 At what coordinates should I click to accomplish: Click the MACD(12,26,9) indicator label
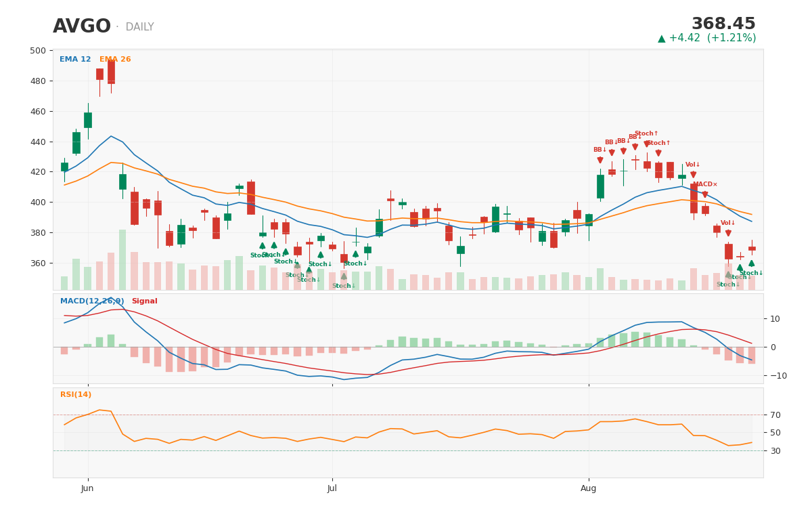[92, 301]
